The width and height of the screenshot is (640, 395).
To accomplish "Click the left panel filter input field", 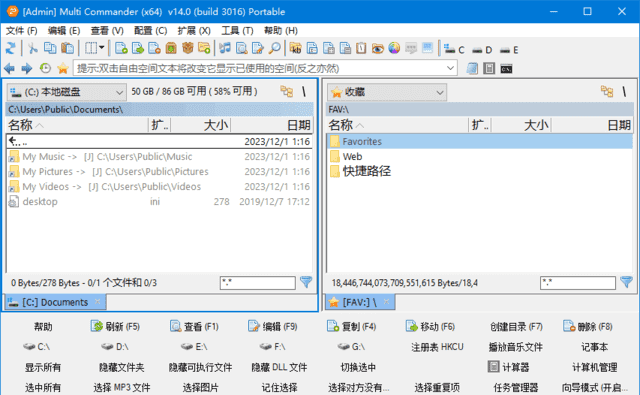I will (258, 283).
